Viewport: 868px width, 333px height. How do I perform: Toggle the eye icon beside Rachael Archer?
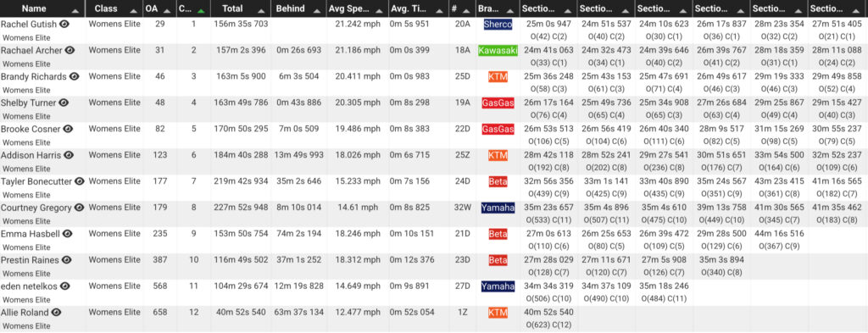(70, 50)
